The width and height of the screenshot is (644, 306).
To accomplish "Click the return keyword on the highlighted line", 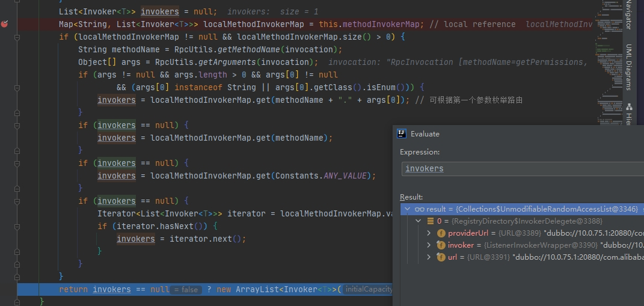I will click(x=73, y=290).
